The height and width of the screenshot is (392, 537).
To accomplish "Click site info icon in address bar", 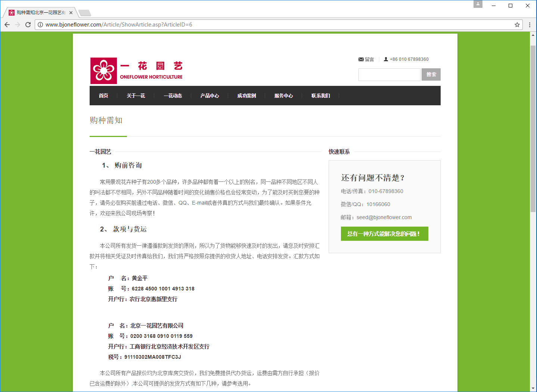I will (x=40, y=25).
